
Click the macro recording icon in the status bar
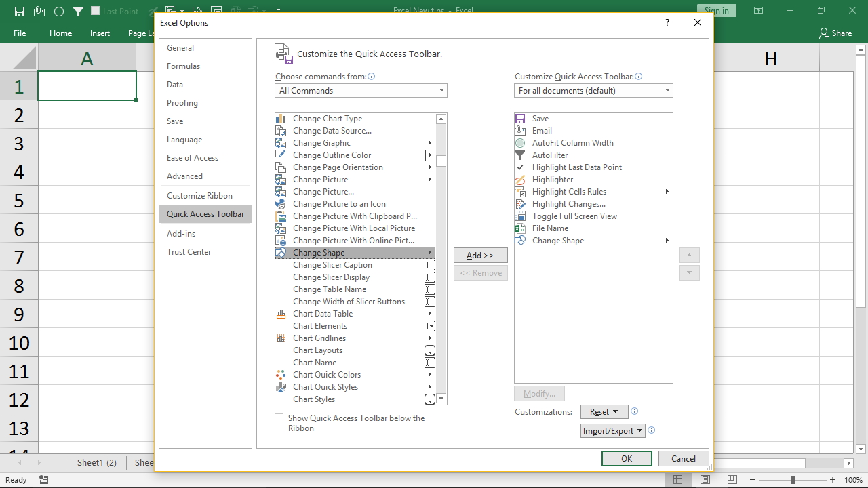(44, 480)
